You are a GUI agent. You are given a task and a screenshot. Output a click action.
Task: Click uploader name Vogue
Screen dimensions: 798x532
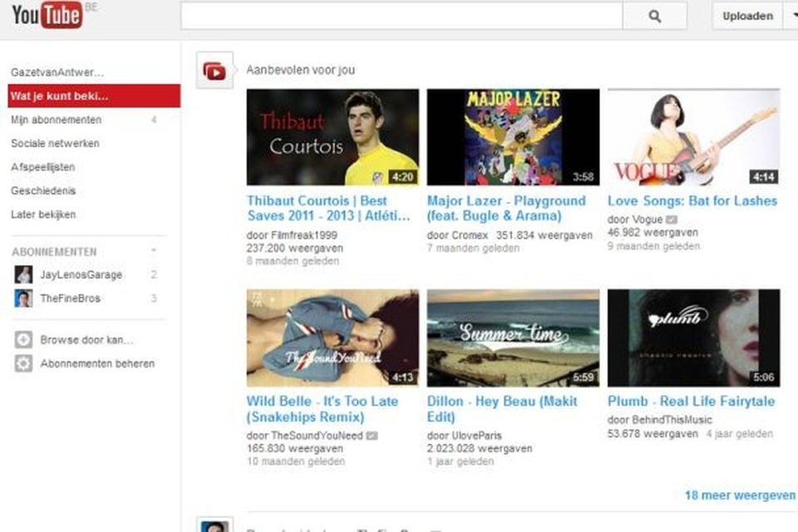[647, 219]
